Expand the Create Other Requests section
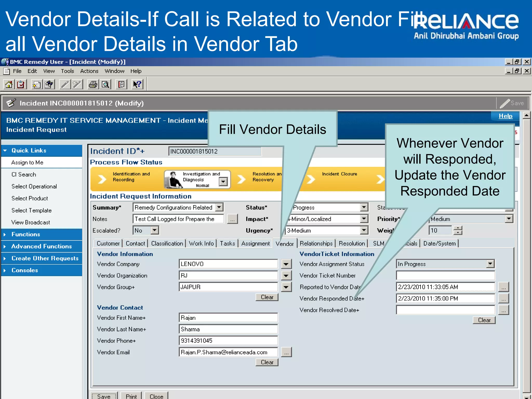This screenshot has height=399, width=532. coord(5,258)
